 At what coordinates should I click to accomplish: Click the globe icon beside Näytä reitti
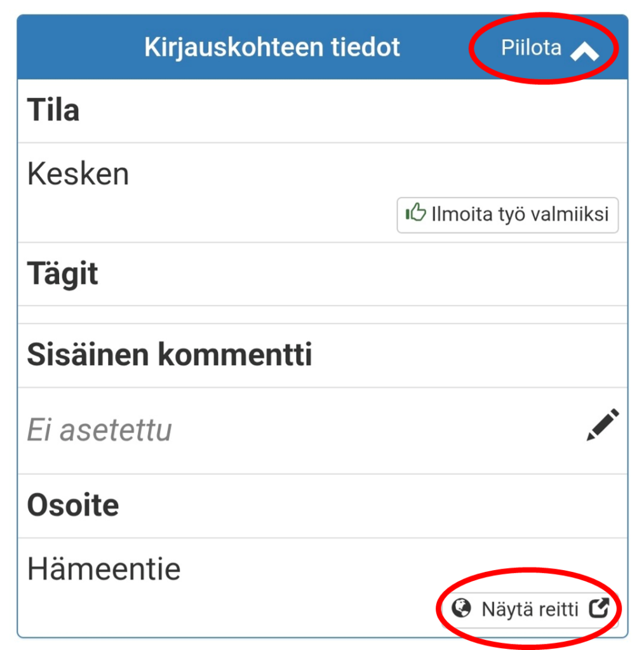[x=462, y=609]
